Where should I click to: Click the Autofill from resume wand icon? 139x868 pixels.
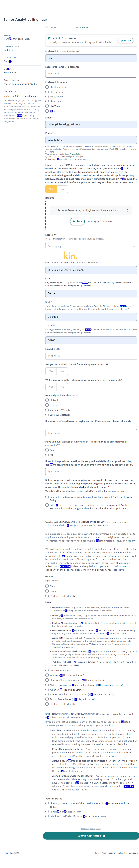(49, 38)
